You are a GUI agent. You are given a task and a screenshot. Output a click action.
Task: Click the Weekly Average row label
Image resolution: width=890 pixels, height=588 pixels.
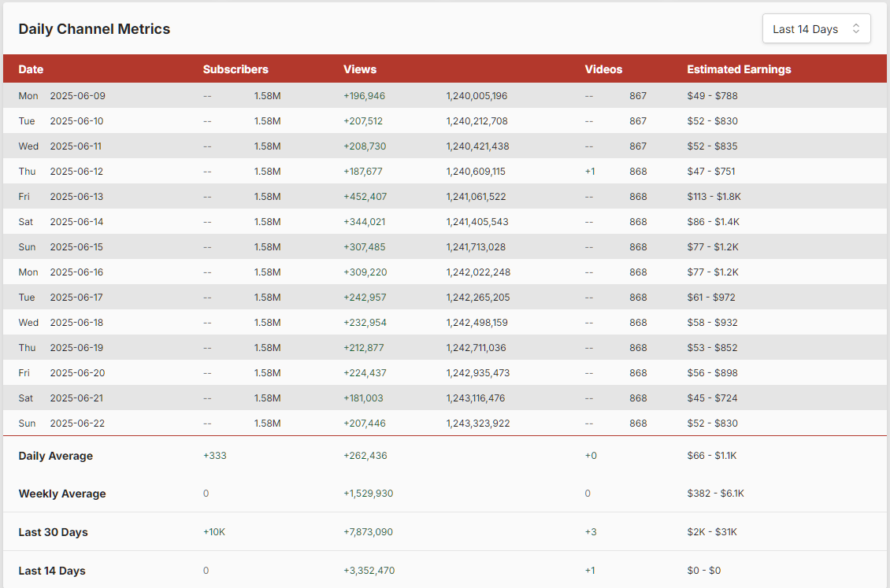(x=62, y=494)
